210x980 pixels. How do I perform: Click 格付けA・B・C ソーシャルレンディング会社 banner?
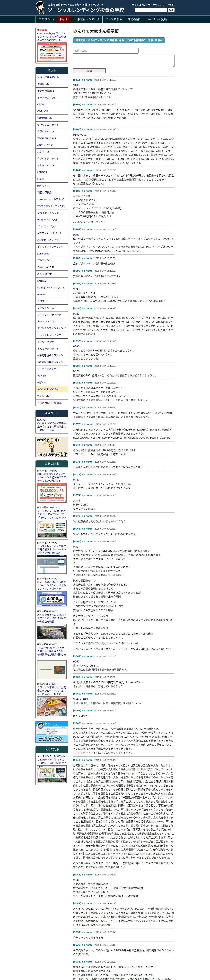52,447
